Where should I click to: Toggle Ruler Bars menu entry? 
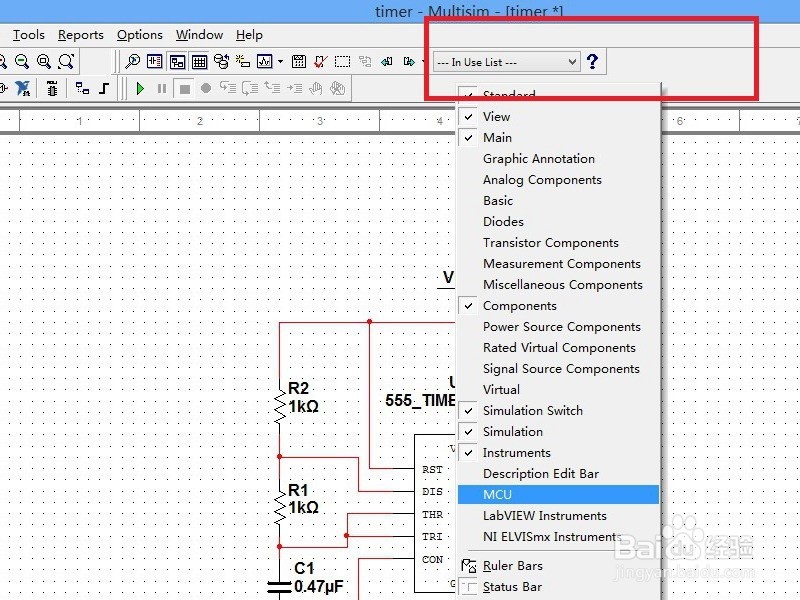pos(558,566)
